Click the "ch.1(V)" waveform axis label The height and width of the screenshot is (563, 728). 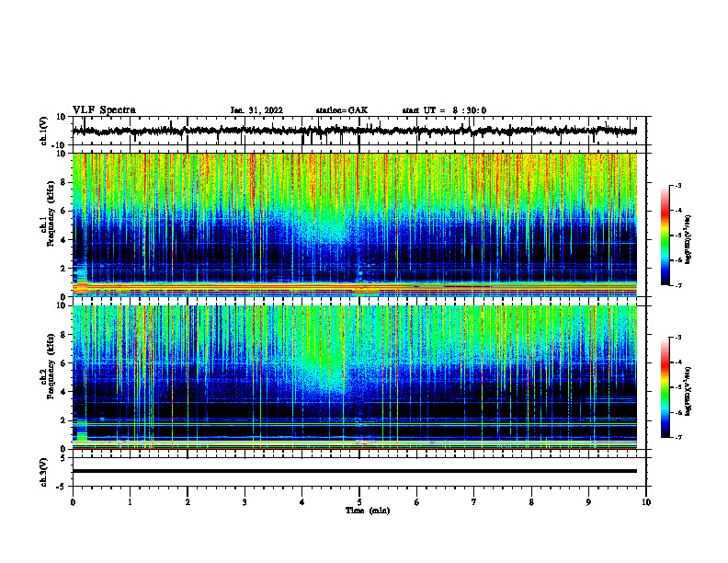(x=44, y=131)
